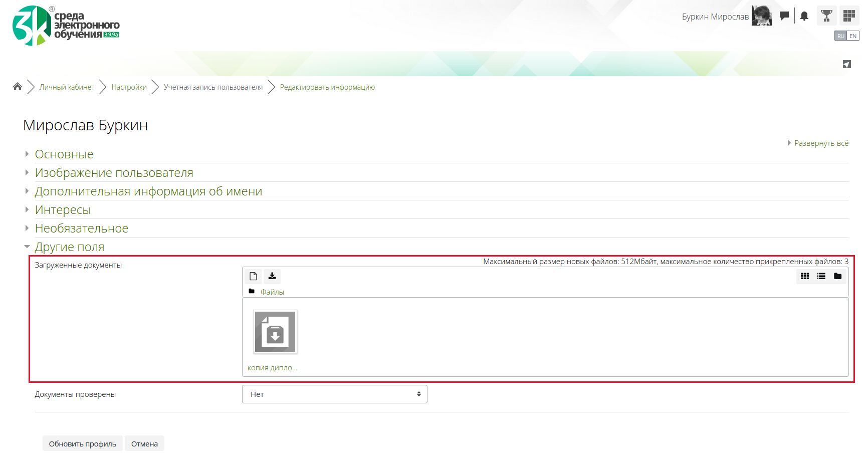The image size is (868, 462).
Task: Click the trophy achievements icon
Action: tap(827, 16)
